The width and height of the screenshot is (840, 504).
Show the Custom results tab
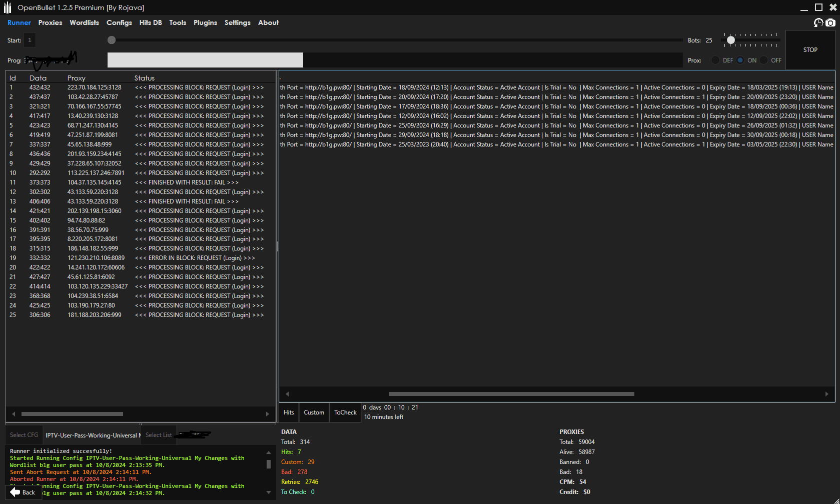[314, 412]
